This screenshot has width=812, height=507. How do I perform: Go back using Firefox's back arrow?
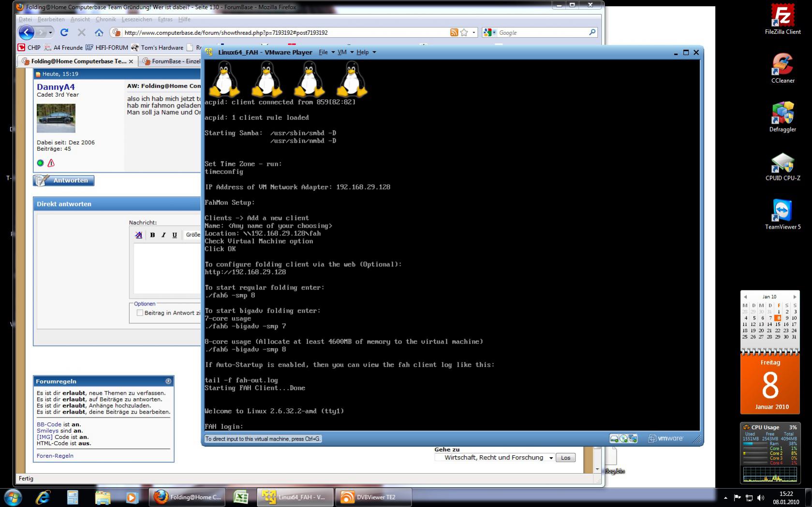[x=26, y=32]
